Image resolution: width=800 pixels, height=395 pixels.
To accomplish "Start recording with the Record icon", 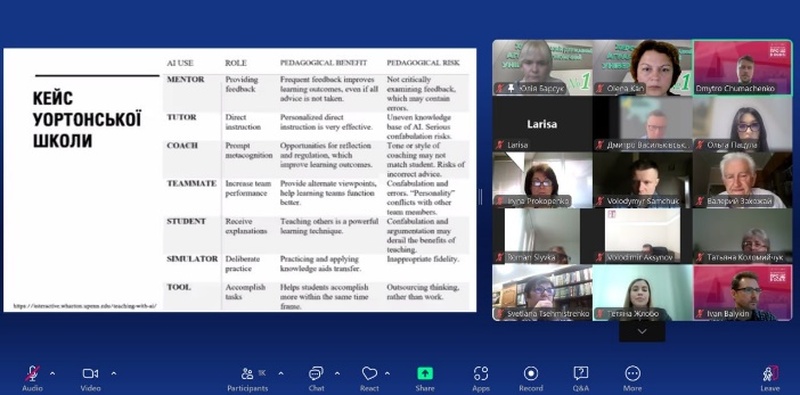I will click(x=531, y=374).
